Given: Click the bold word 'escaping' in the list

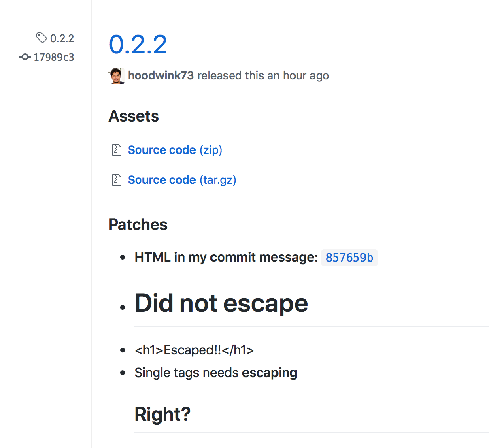Looking at the screenshot, I should [269, 373].
